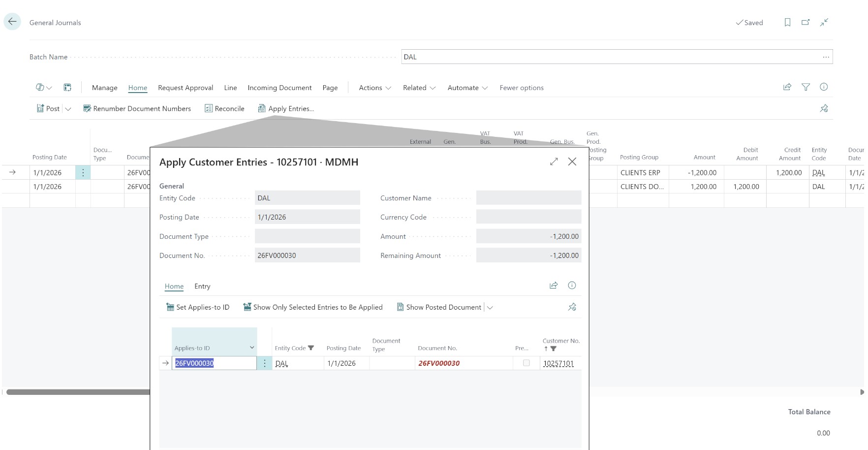Click the pin icon in the dialog action bar
Image resolution: width=868 pixels, height=450 pixels.
[x=572, y=307]
